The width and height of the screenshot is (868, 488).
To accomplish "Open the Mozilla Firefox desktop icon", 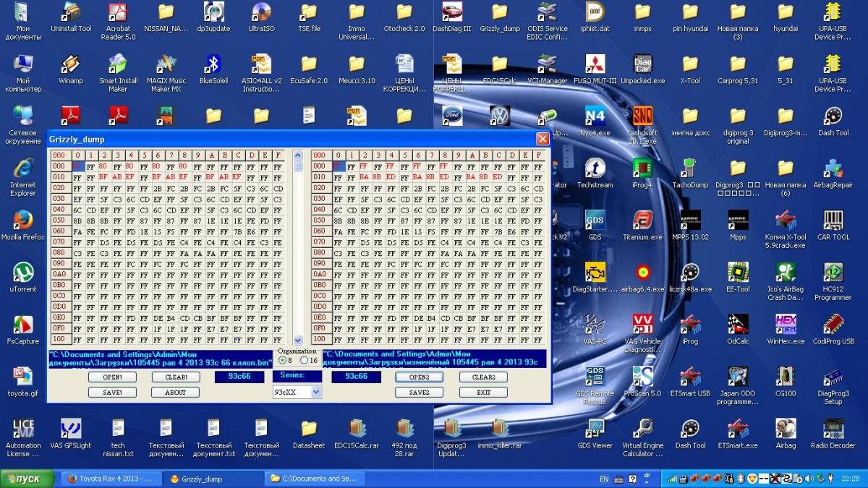I will (23, 226).
